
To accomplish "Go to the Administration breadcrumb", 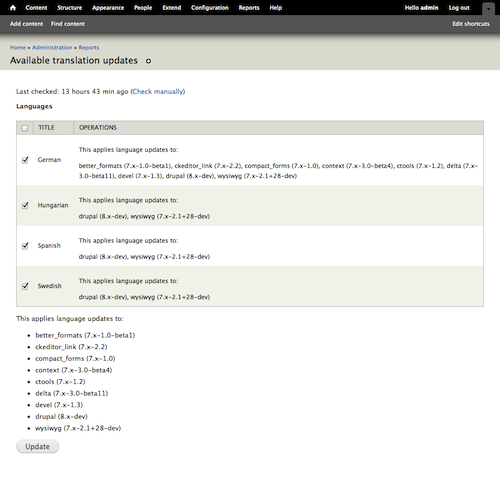I will coord(52,47).
